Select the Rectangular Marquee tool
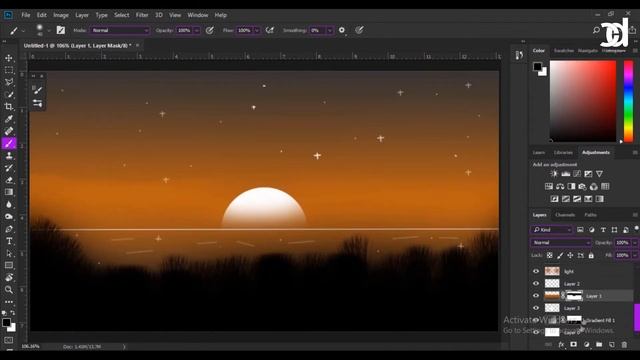Image resolution: width=640 pixels, height=360 pixels. (x=9, y=70)
